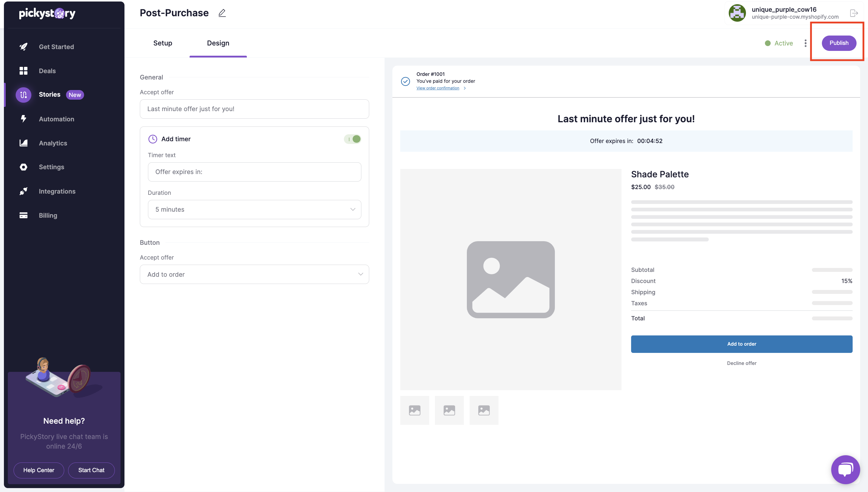Screen dimensions: 868x492
Task: Click the logout icon beside store name
Action: [854, 13]
